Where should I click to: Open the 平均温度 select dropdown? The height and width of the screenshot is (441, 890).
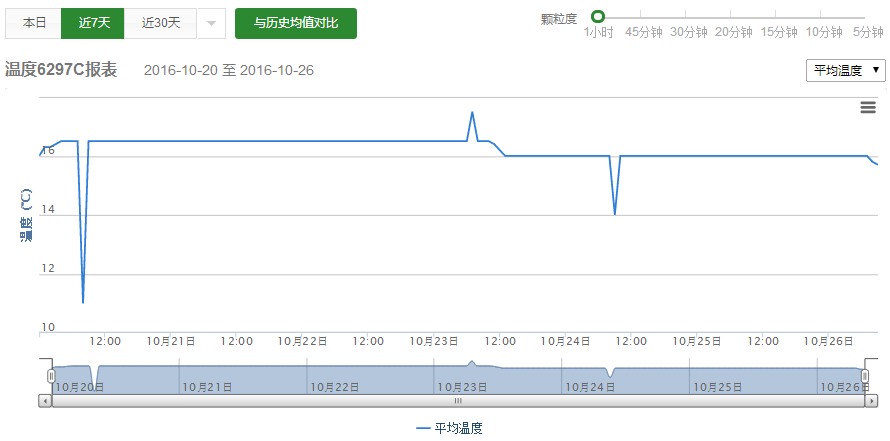845,70
